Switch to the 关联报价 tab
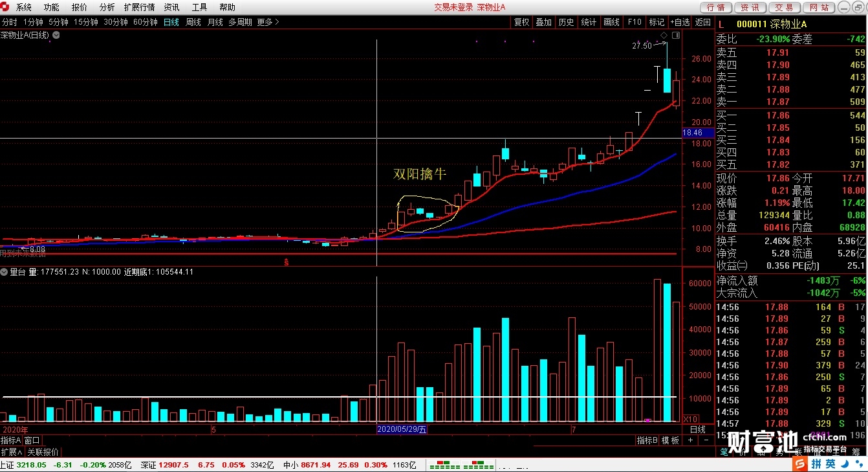Viewport: 868px width, 472px height. 42,451
